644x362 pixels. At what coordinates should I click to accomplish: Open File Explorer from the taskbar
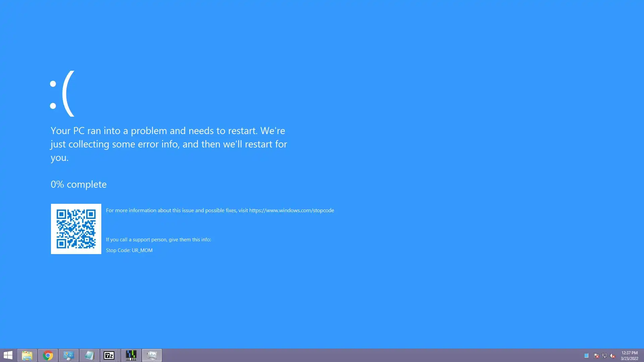[27, 355]
